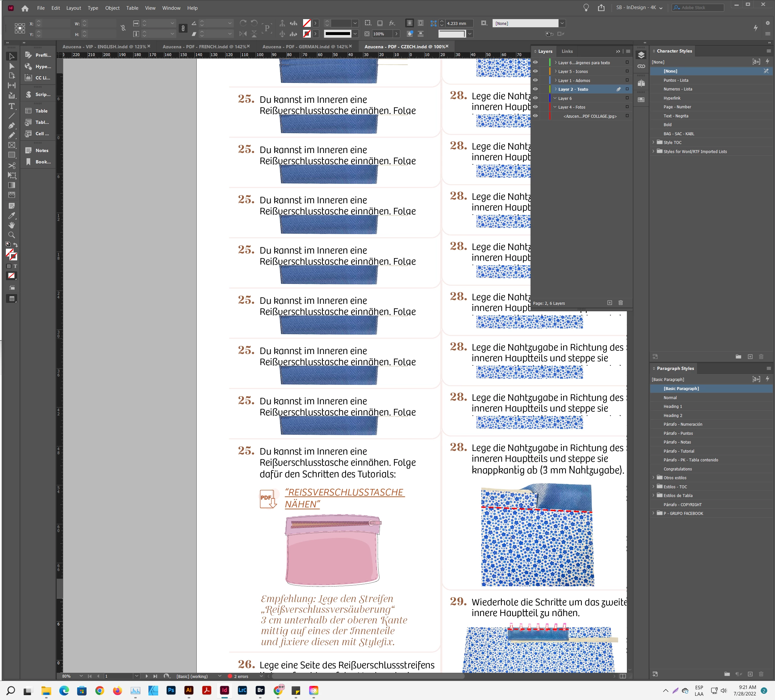Select the Zoom tool in toolbox

[12, 235]
